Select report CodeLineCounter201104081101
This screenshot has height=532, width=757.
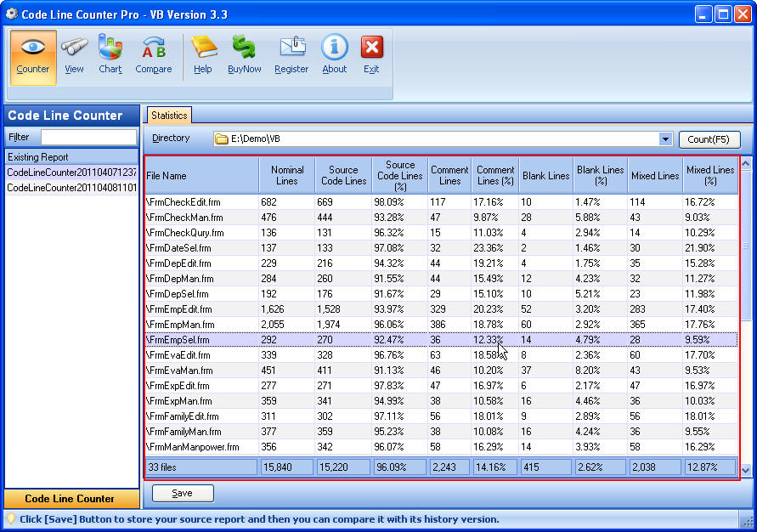72,187
